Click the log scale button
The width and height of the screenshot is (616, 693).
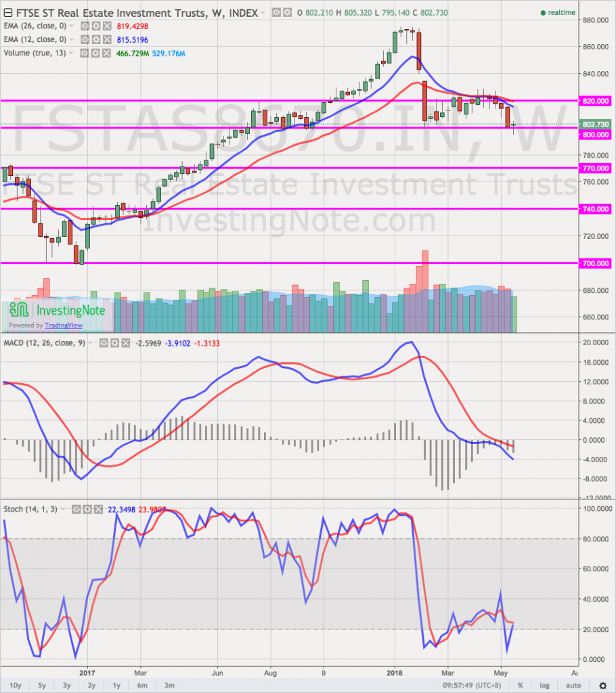(x=543, y=685)
